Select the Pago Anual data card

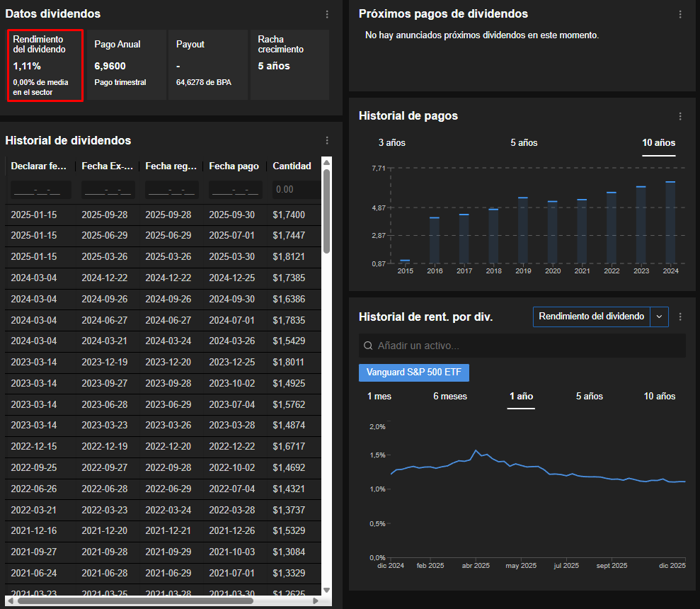[x=125, y=64]
